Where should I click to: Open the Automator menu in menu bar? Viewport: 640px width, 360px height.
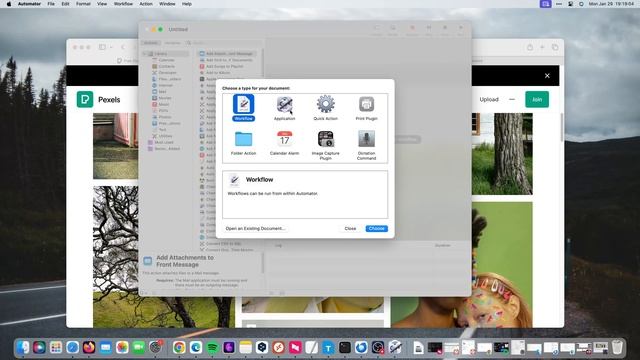(x=29, y=4)
